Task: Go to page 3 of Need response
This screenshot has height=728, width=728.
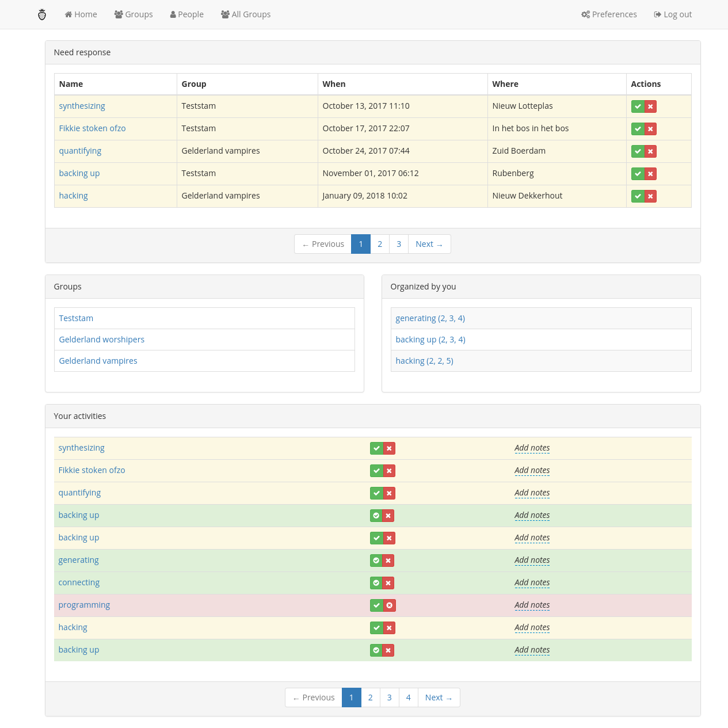Action: pyautogui.click(x=399, y=244)
